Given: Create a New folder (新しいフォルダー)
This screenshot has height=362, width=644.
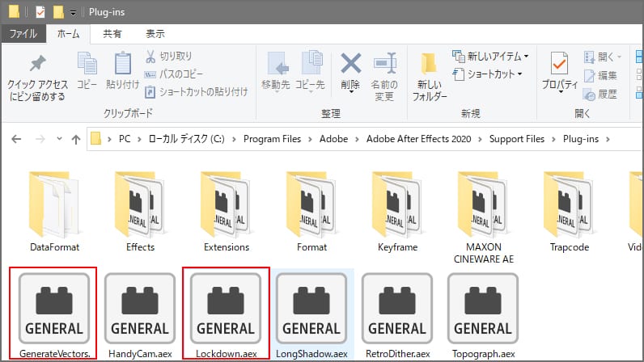Looking at the screenshot, I should click(x=429, y=77).
